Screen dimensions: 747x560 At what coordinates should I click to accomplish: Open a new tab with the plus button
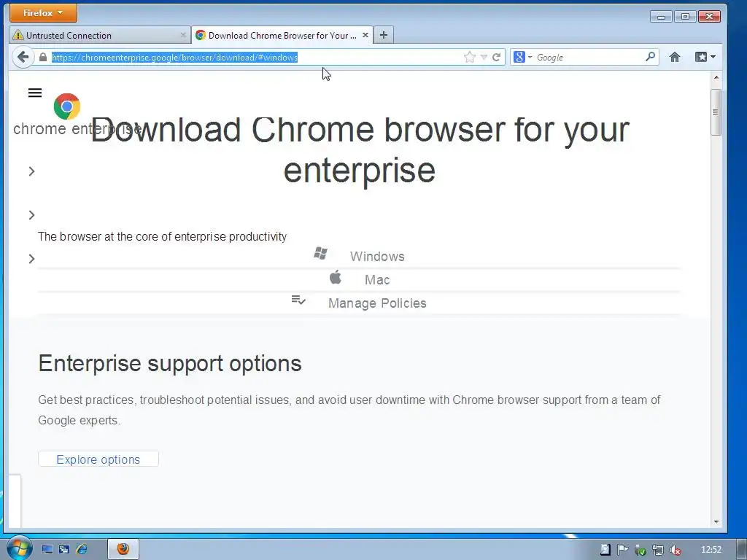pyautogui.click(x=384, y=35)
